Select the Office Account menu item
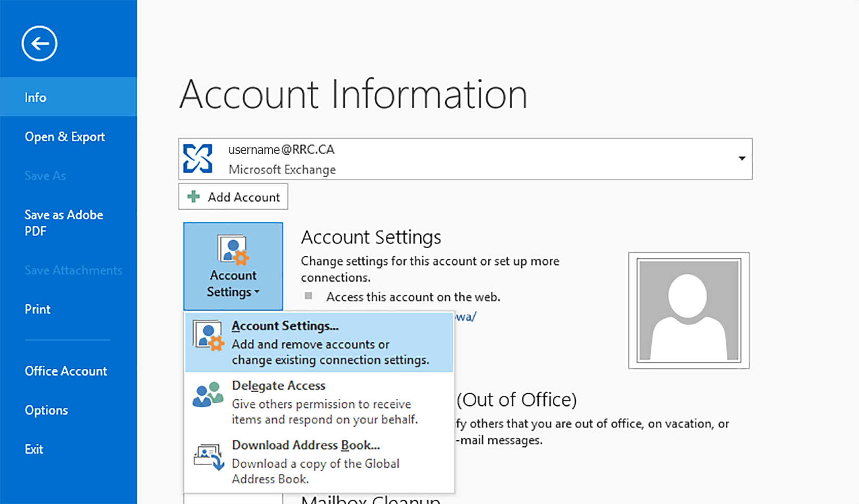The image size is (859, 504). [66, 371]
